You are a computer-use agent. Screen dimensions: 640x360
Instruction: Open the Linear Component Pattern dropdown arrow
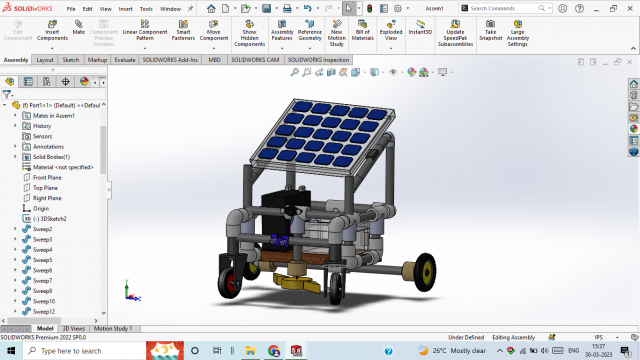145,48
